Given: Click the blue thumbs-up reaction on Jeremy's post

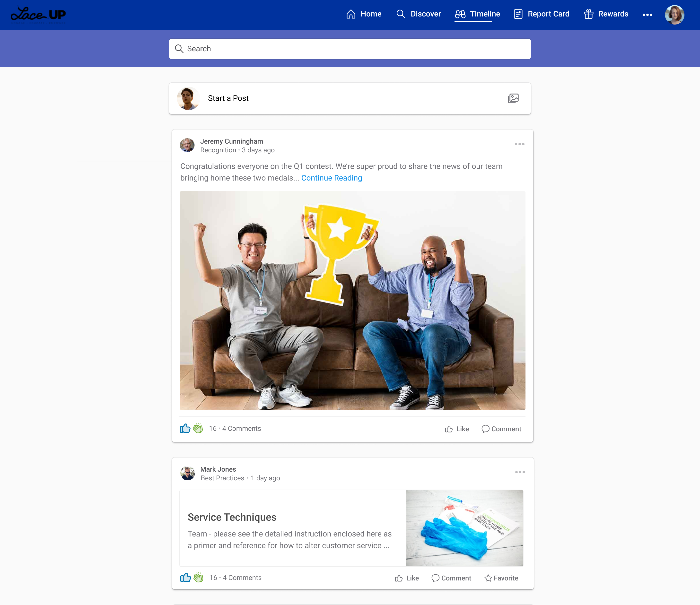Looking at the screenshot, I should click(185, 428).
